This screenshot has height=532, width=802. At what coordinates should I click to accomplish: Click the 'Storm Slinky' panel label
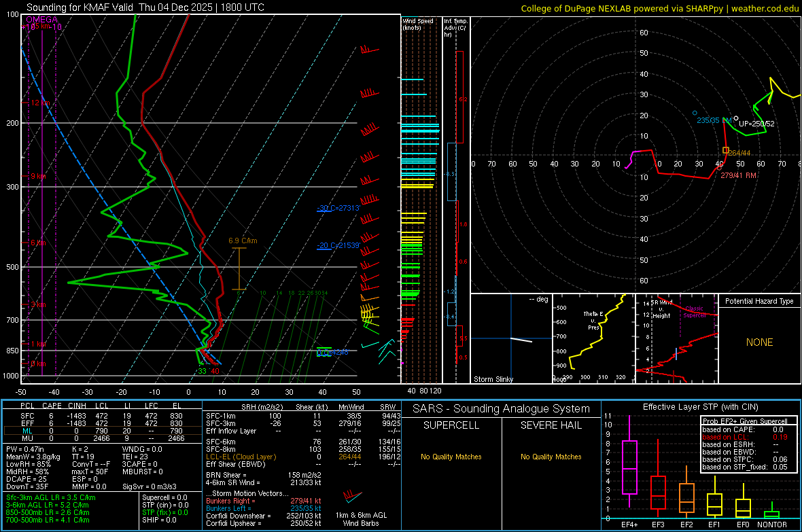[493, 379]
